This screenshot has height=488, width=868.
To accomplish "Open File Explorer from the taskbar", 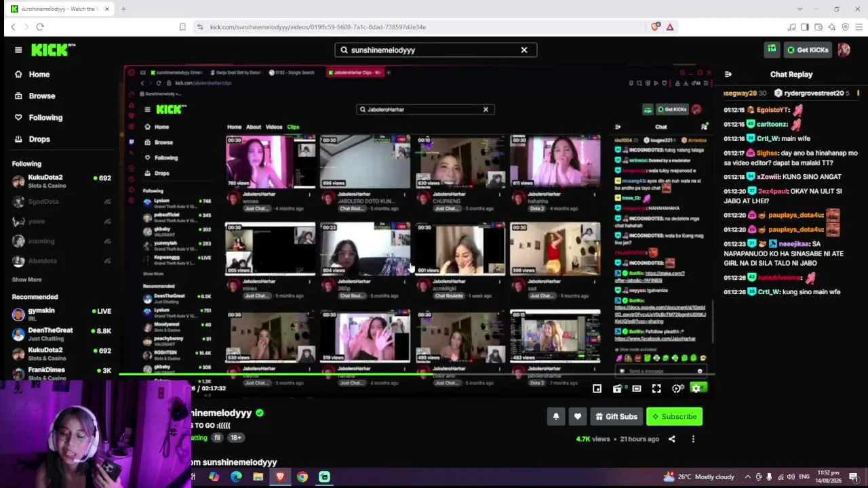I will (258, 477).
